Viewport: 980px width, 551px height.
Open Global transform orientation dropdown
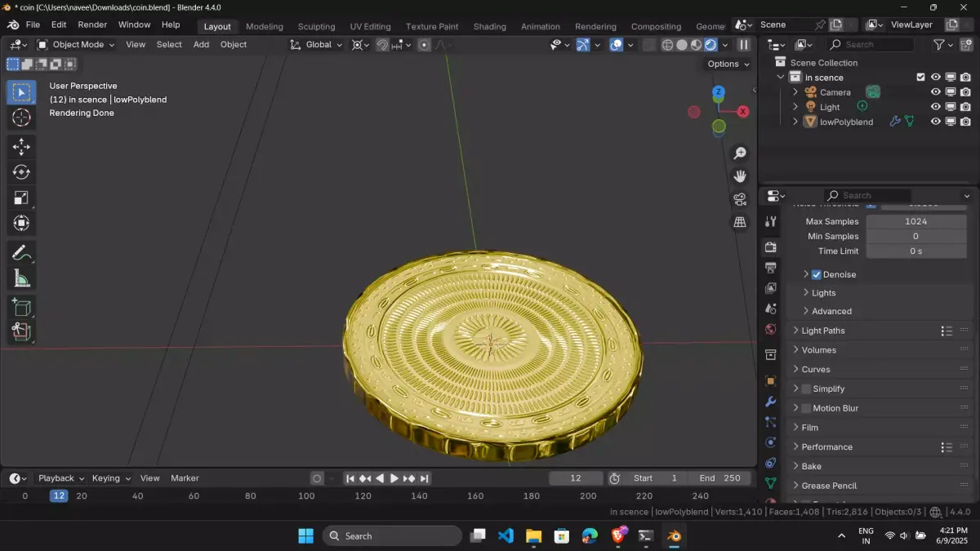point(317,45)
